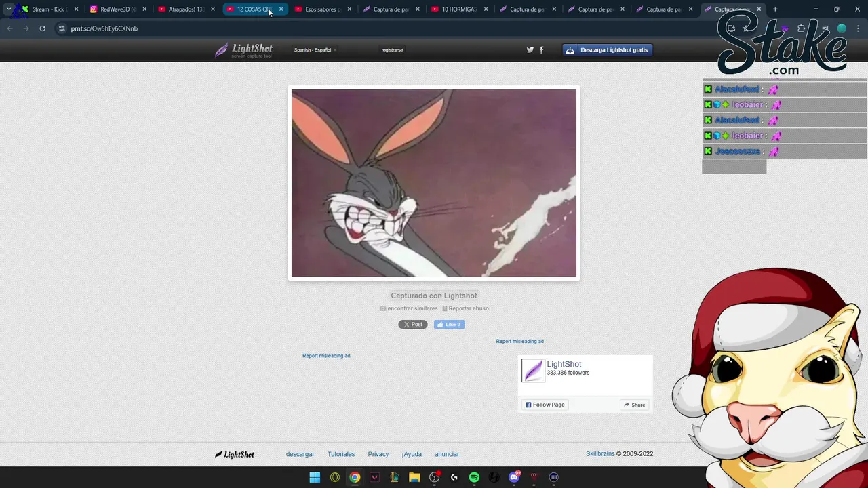Open the ¡Ayuda footer link
868x488 pixels.
(x=412, y=454)
